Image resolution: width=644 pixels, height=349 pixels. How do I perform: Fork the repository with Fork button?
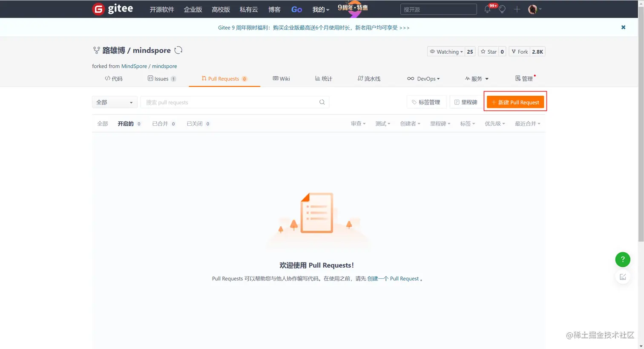coord(520,52)
